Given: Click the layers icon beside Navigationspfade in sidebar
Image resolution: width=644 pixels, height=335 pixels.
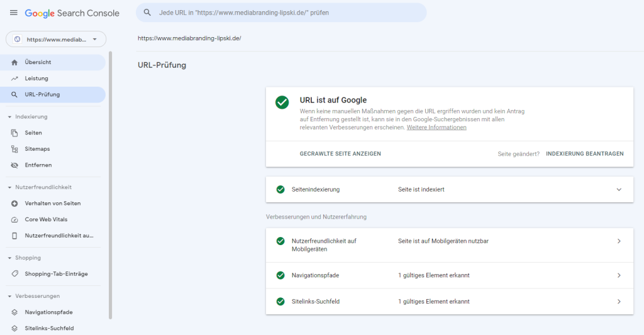Looking at the screenshot, I should 14,312.
